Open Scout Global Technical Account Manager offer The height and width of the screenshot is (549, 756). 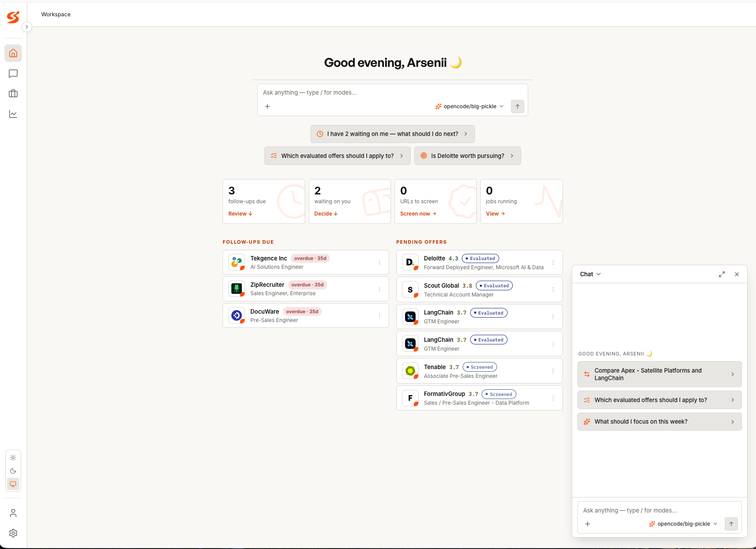tap(479, 289)
